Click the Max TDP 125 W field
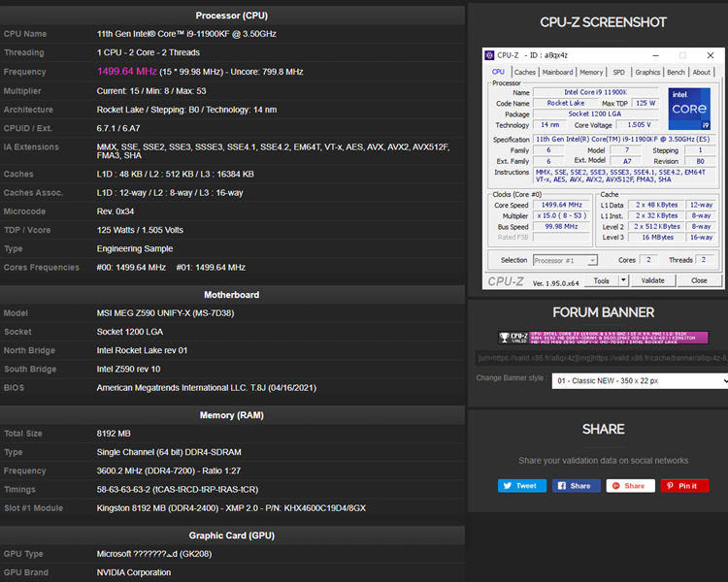This screenshot has width=728, height=582. [645, 103]
